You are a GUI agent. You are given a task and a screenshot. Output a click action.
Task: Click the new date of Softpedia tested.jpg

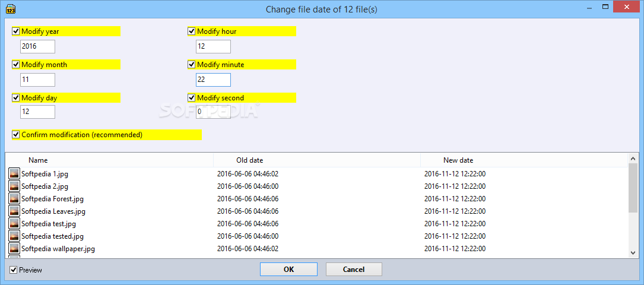click(x=455, y=236)
